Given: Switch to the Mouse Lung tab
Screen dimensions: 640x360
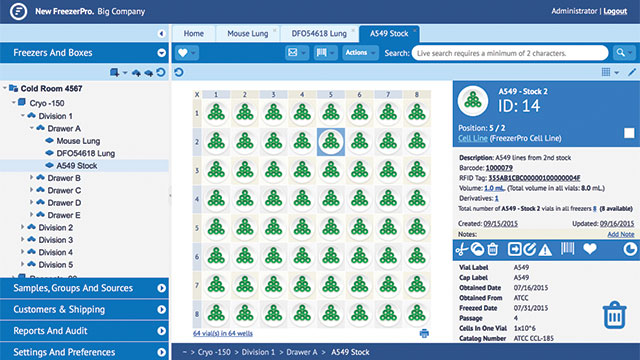Looking at the screenshot, I should (x=248, y=33).
